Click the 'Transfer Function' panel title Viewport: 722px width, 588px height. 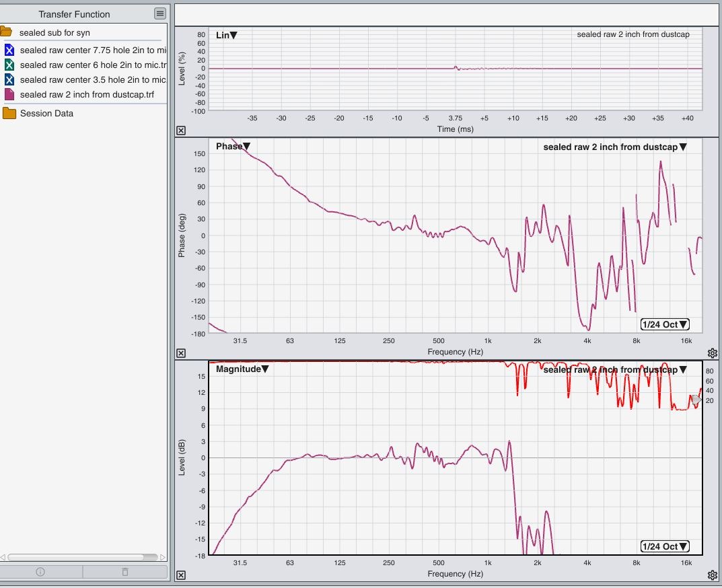pos(74,14)
